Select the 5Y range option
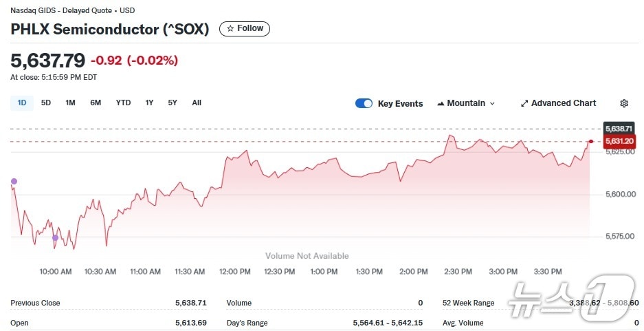The height and width of the screenshot is (331, 644). (173, 103)
